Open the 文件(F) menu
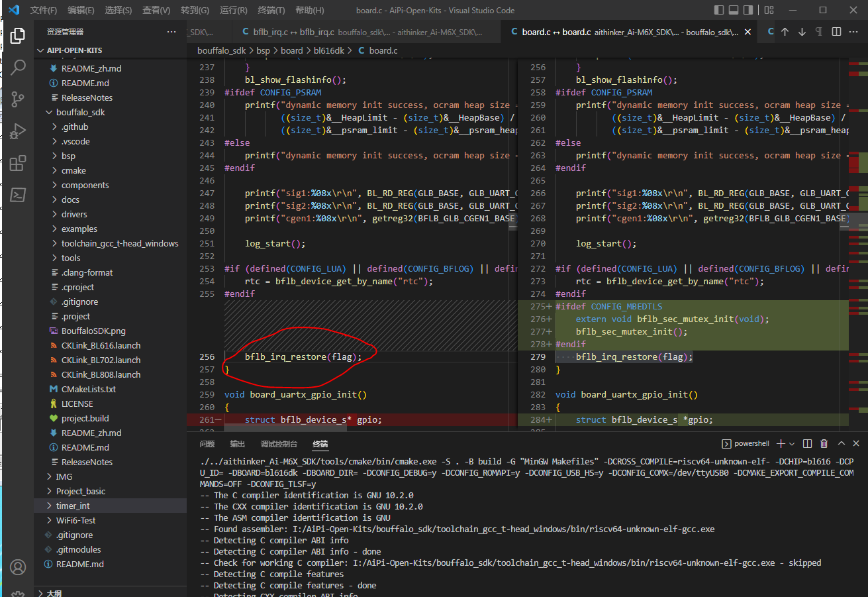Screen dimensions: 868x597 coord(44,10)
